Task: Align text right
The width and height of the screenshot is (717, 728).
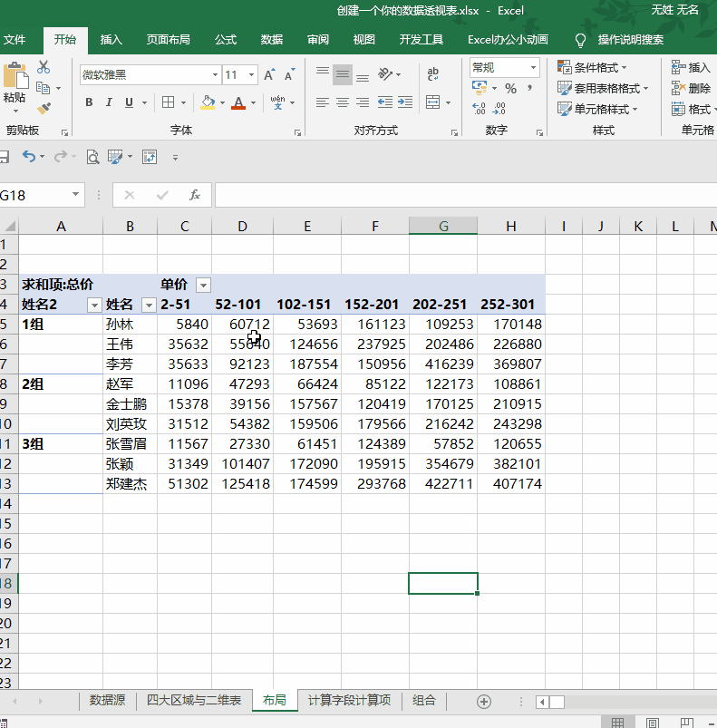Action: [x=363, y=102]
